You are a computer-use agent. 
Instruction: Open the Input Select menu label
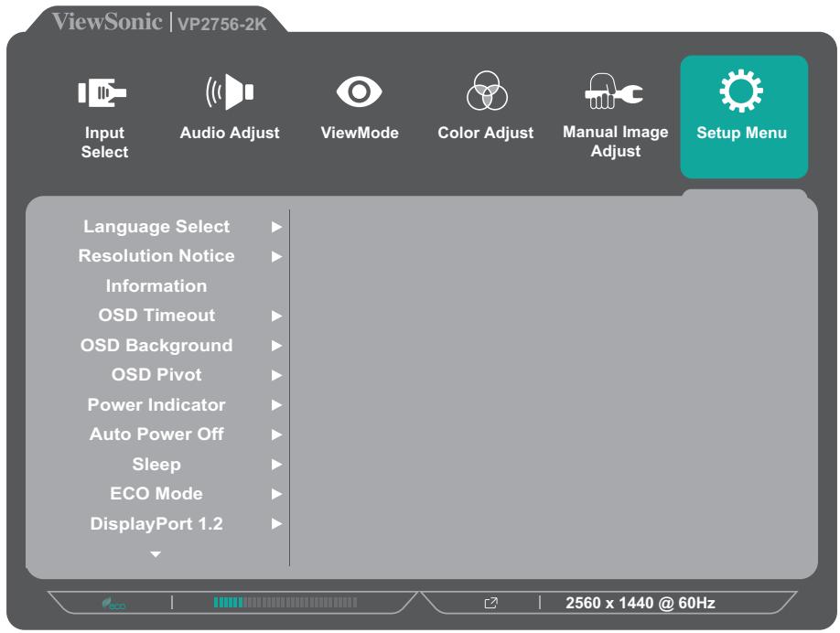tap(104, 142)
